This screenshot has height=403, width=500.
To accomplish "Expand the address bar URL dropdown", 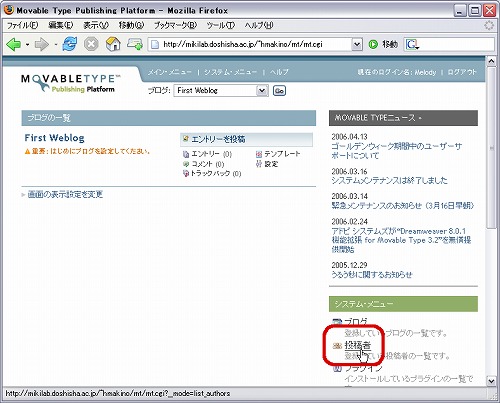I will (x=357, y=44).
